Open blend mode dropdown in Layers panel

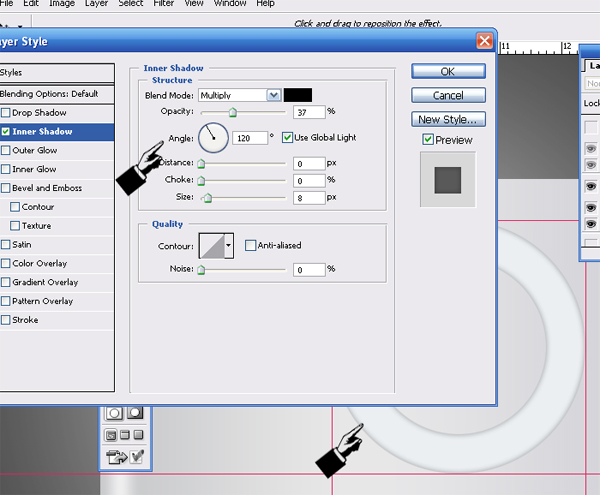592,83
